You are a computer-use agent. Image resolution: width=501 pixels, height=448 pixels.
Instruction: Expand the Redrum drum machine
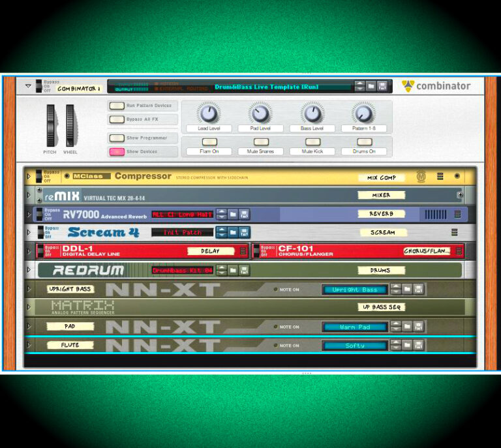29,270
